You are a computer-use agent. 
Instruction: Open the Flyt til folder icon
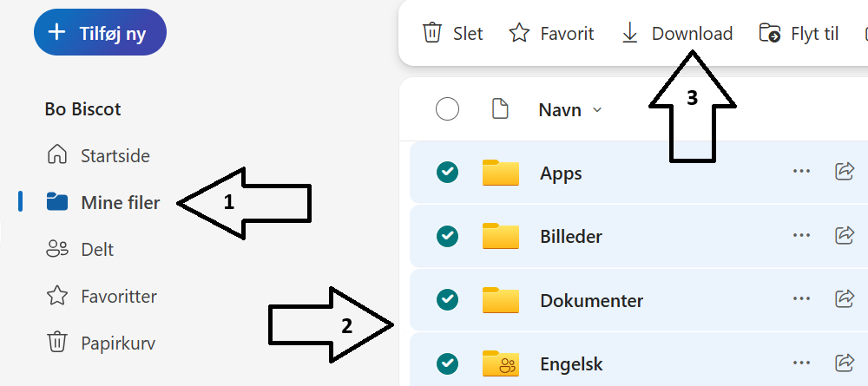pos(770,33)
